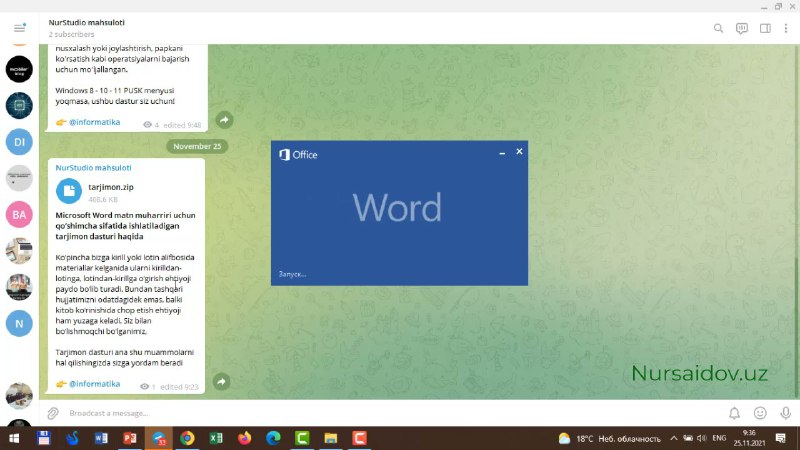Open Microsoft Edge from the taskbar
Image resolution: width=800 pixels, height=450 pixels.
[273, 438]
